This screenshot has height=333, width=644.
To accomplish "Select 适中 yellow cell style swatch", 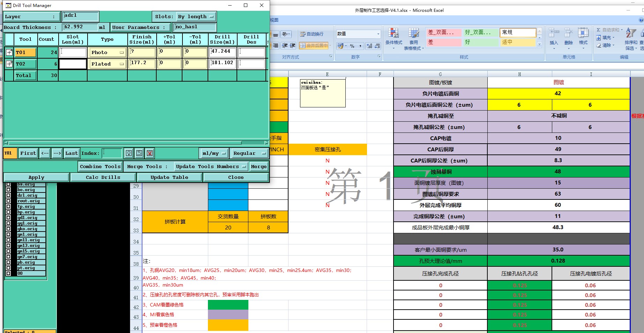I will tap(518, 42).
